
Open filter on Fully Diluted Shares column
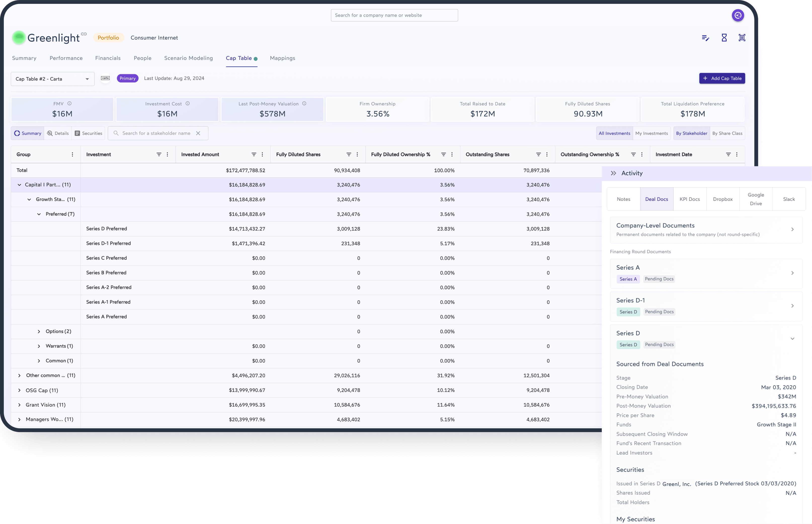[x=349, y=155]
